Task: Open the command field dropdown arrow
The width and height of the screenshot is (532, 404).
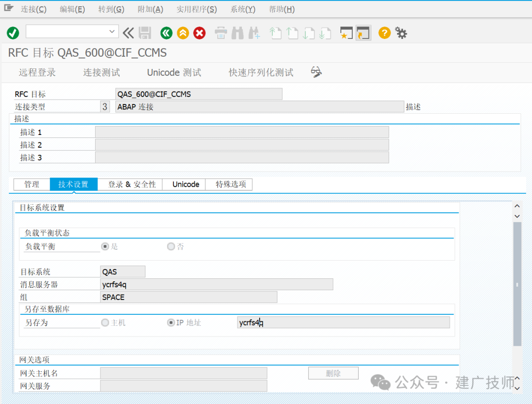Action: (x=112, y=32)
